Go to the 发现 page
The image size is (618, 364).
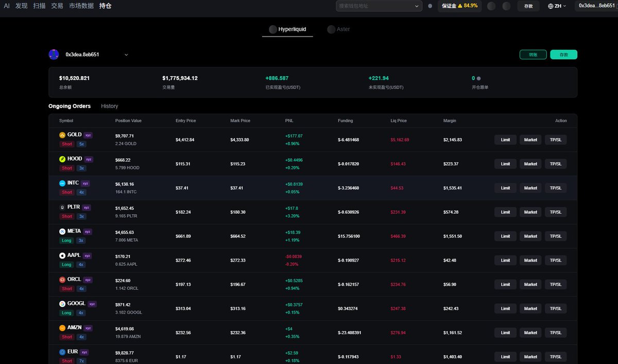[x=22, y=6]
